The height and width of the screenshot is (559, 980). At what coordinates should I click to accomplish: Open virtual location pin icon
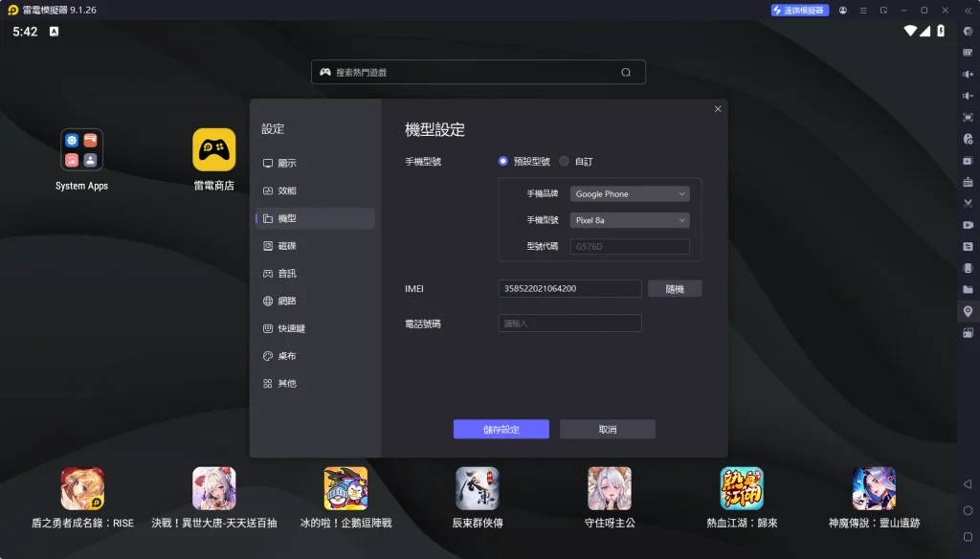click(969, 311)
